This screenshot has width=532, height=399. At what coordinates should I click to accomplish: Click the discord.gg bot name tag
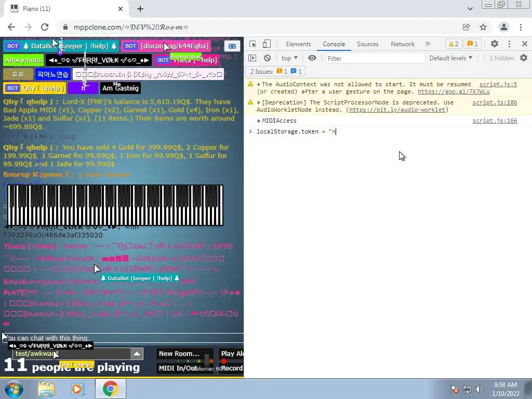point(166,46)
